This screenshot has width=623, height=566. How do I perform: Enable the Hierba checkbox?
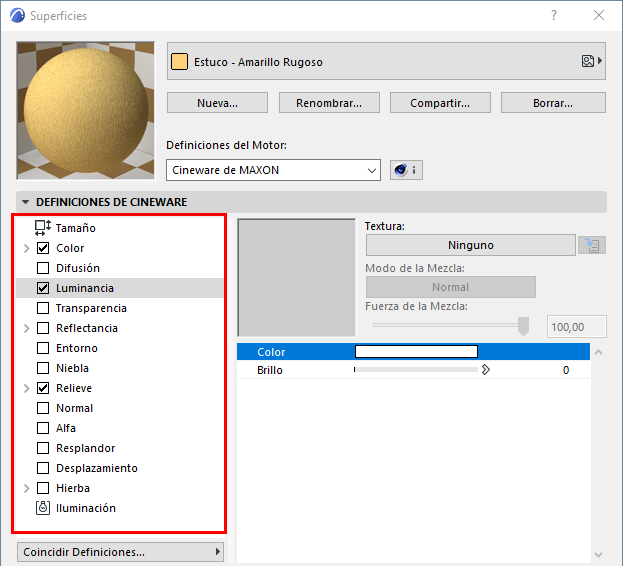[43, 488]
